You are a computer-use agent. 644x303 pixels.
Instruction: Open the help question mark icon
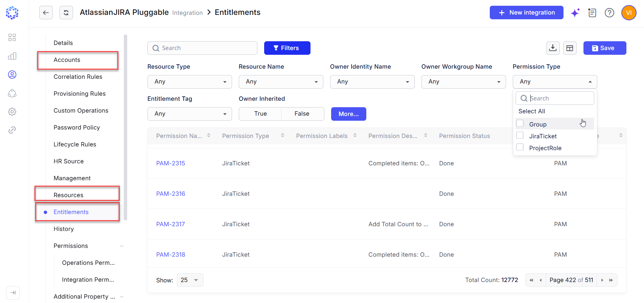coord(609,13)
